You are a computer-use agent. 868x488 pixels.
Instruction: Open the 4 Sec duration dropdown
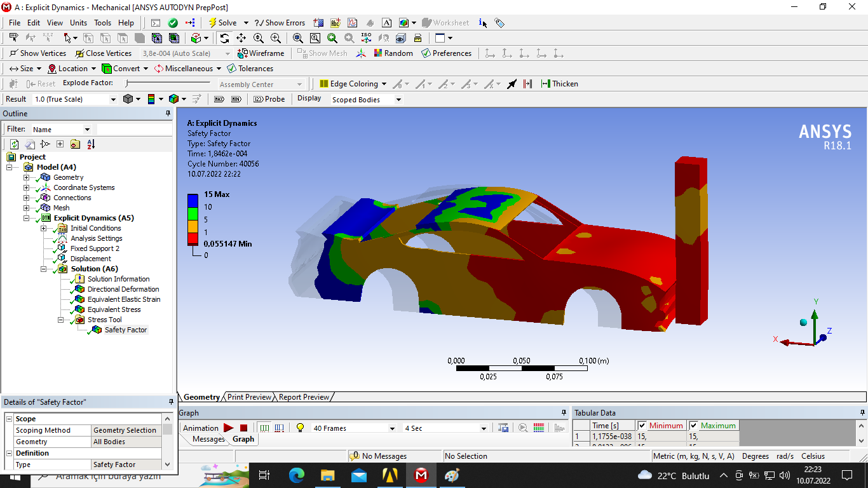pyautogui.click(x=484, y=428)
